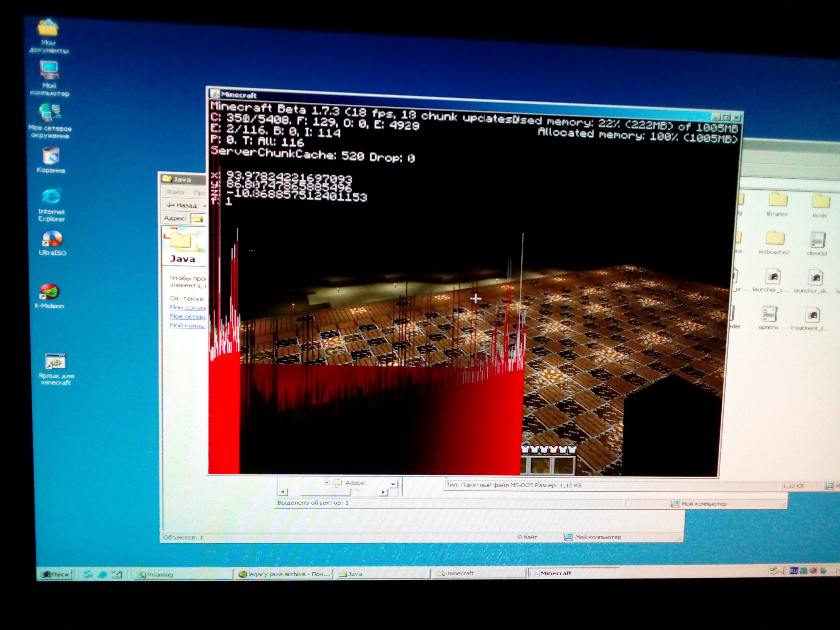Click the Назад back button
840x630 pixels.
coord(182,205)
